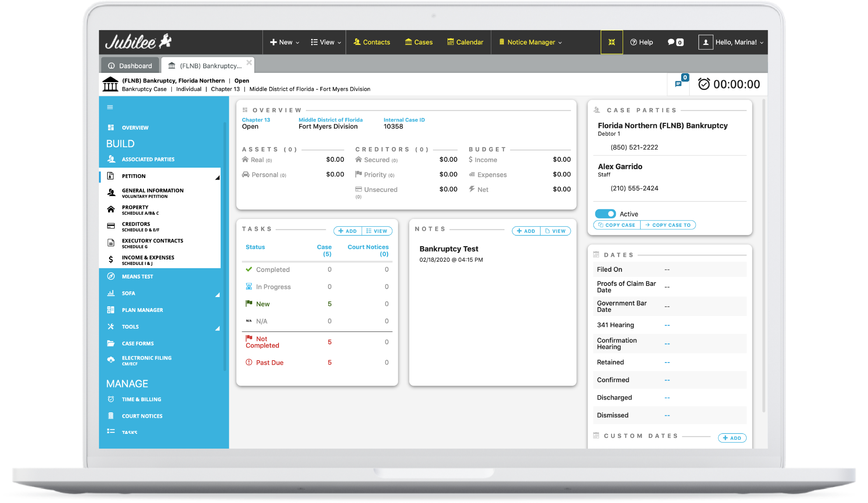Image resolution: width=868 pixels, height=503 pixels.
Task: Open Cases in top navigation
Action: tap(419, 42)
